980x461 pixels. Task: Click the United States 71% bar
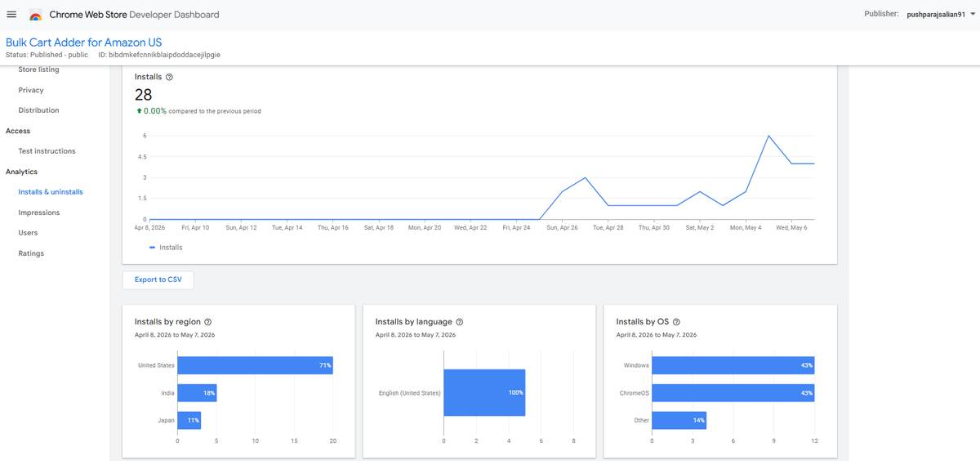point(255,365)
